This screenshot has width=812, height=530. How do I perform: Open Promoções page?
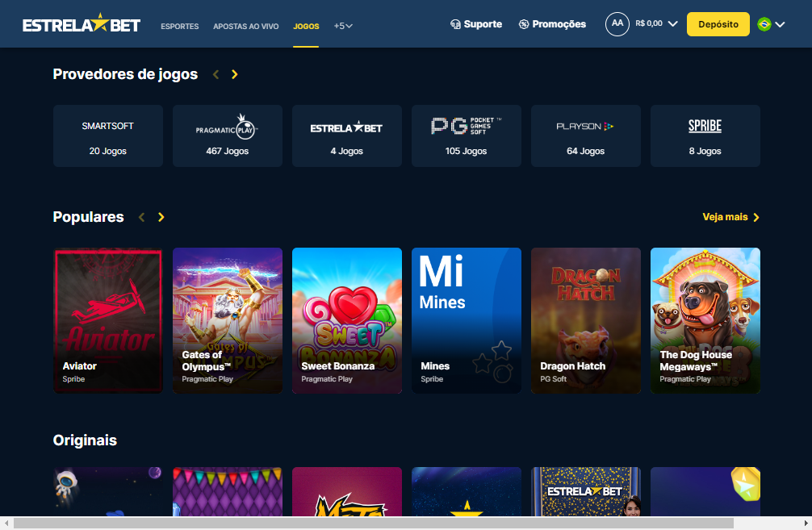[553, 24]
